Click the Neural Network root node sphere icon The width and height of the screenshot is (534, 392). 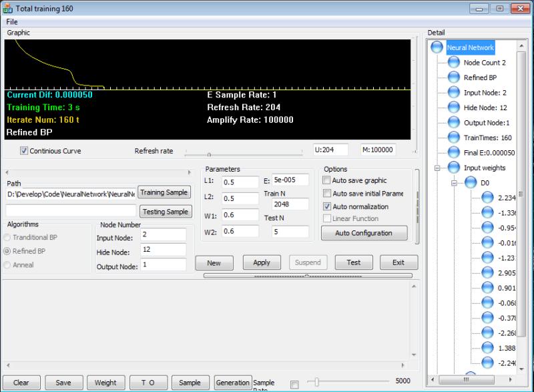[437, 47]
